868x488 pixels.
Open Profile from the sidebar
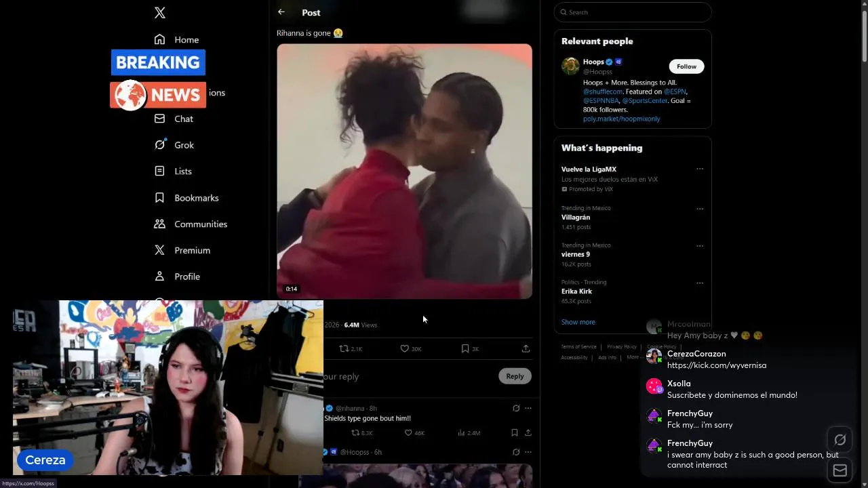tap(178, 277)
